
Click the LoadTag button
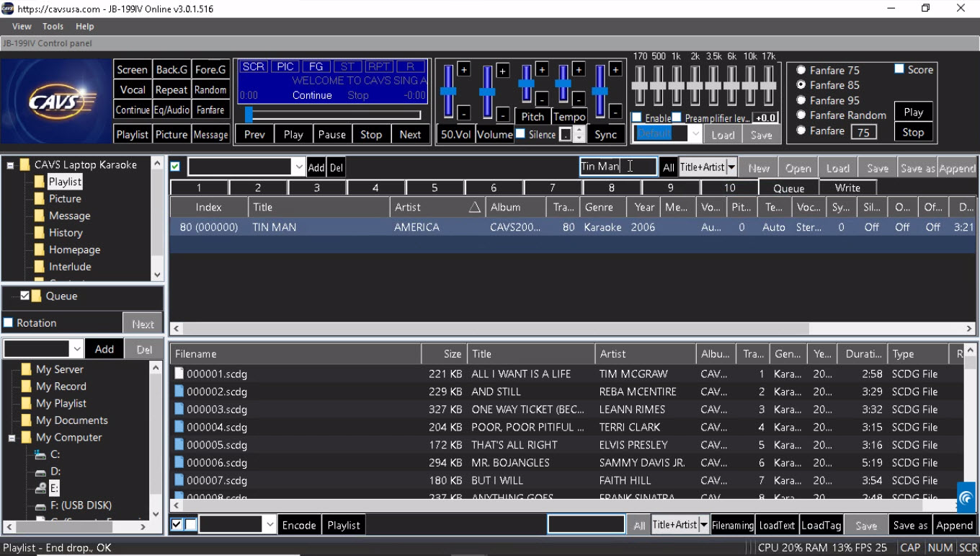point(821,525)
